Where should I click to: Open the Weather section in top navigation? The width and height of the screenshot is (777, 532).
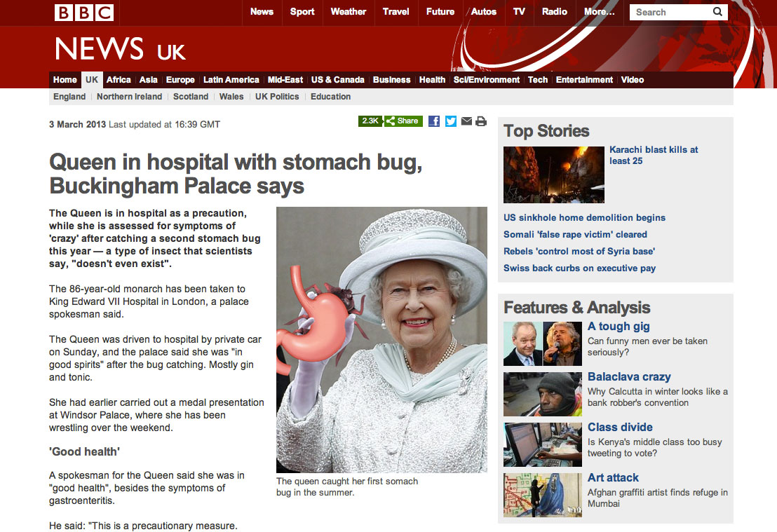pos(349,12)
